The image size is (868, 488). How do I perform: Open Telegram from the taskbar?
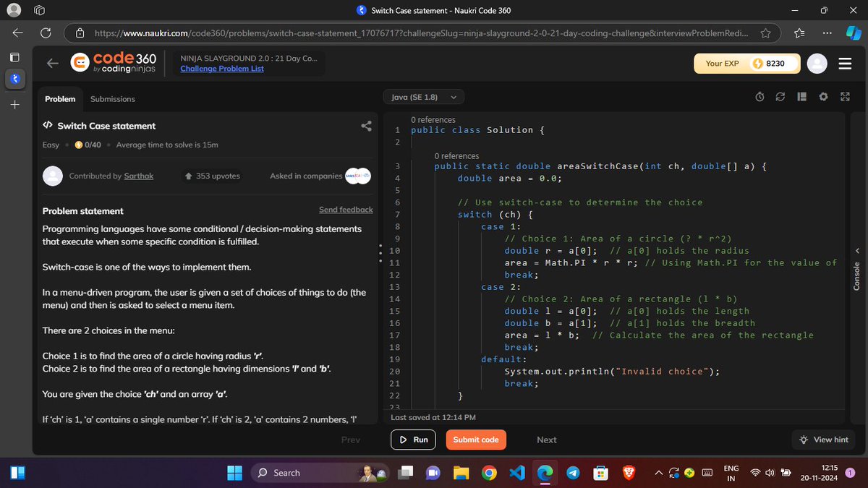pyautogui.click(x=573, y=473)
